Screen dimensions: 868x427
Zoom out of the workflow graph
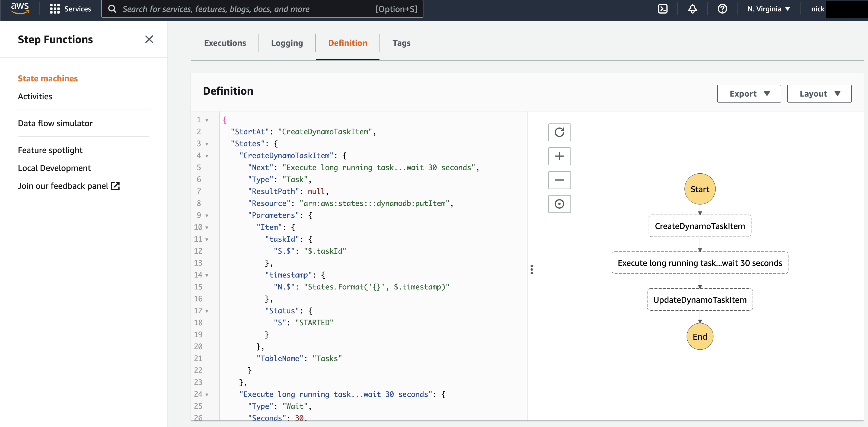click(559, 180)
